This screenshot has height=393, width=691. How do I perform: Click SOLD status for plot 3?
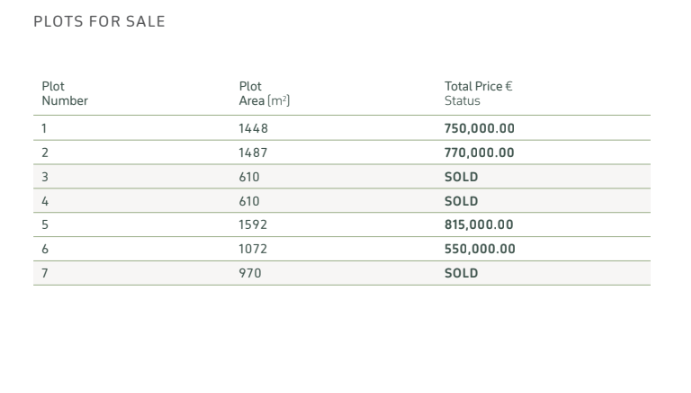coord(461,177)
